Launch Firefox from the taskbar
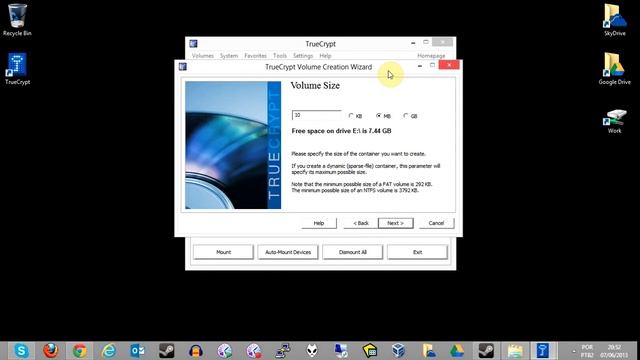Viewport: 640px width, 360px height. tap(51, 351)
